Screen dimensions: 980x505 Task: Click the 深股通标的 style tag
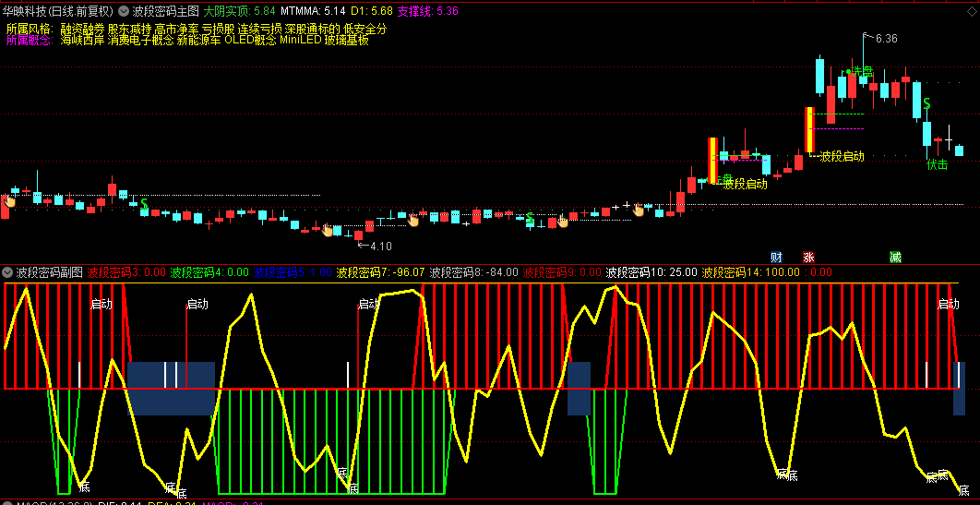(313, 29)
